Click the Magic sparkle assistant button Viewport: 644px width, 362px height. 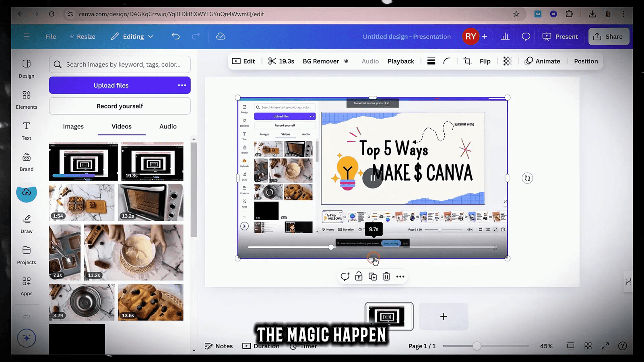(27, 338)
